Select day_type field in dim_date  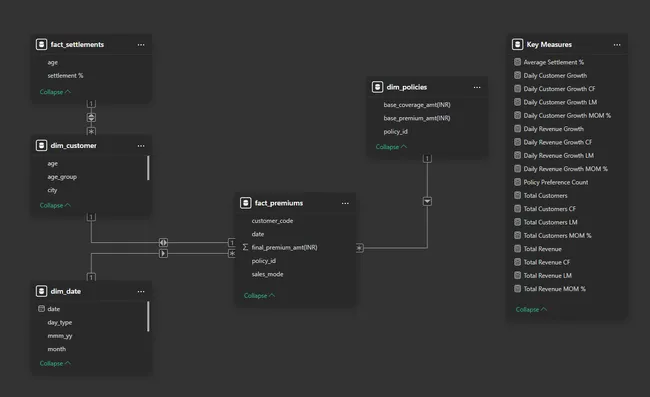point(60,322)
